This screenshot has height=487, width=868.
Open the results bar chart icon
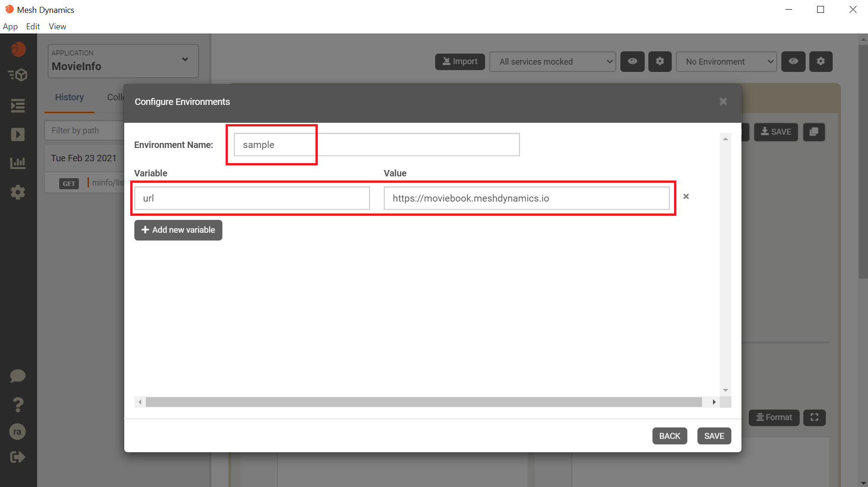(x=18, y=163)
